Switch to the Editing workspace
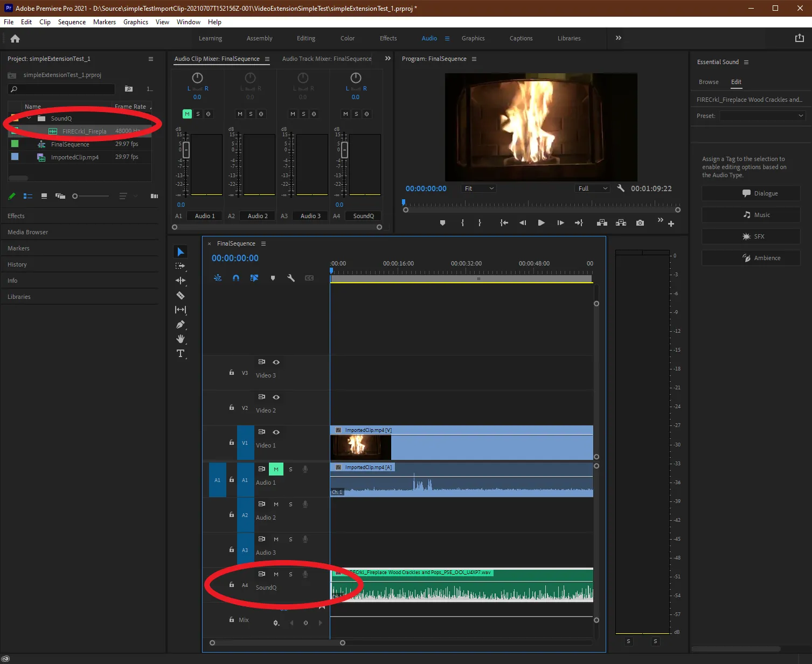 (x=306, y=38)
